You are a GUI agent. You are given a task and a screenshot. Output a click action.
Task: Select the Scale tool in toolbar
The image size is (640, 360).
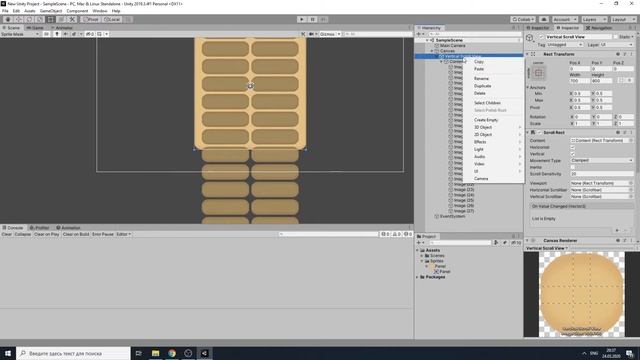tap(40, 19)
